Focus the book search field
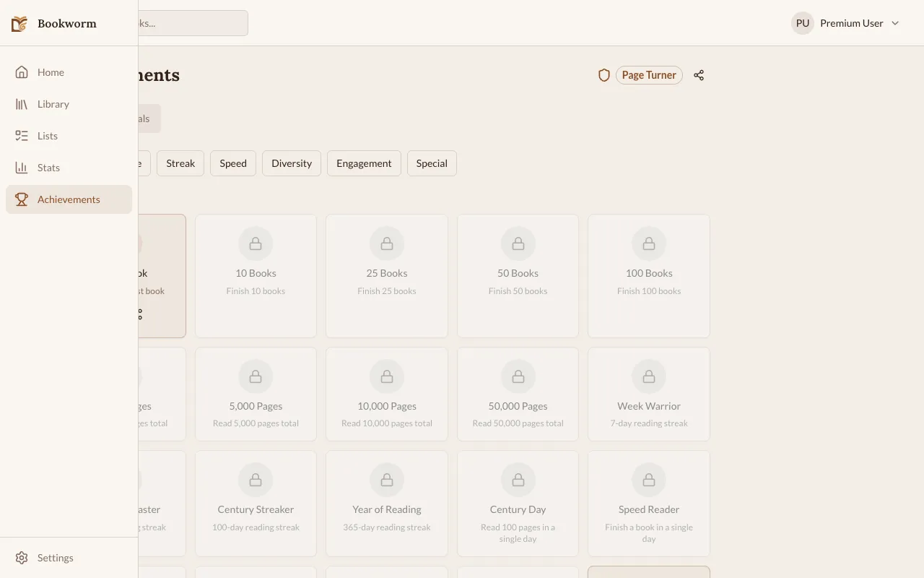This screenshot has height=578, width=924. (x=193, y=23)
